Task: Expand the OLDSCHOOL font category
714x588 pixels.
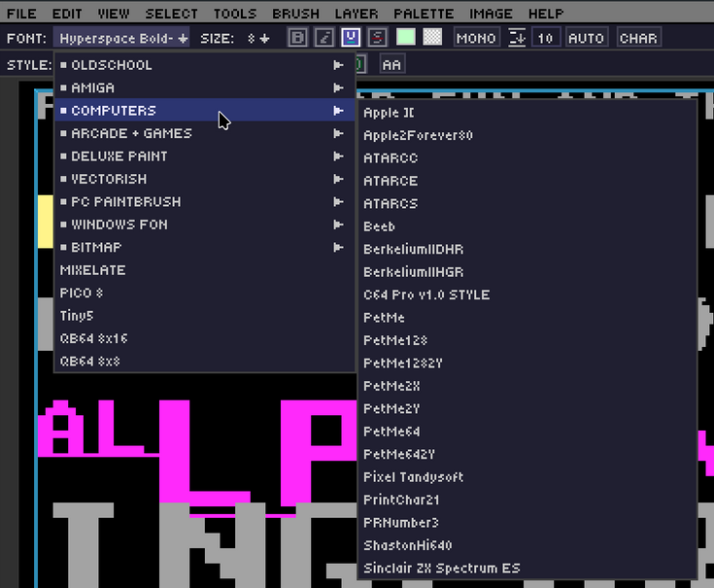Action: 204,65
